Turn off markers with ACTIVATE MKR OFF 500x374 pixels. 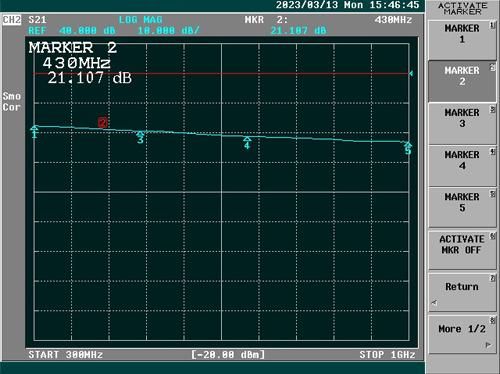462,250
